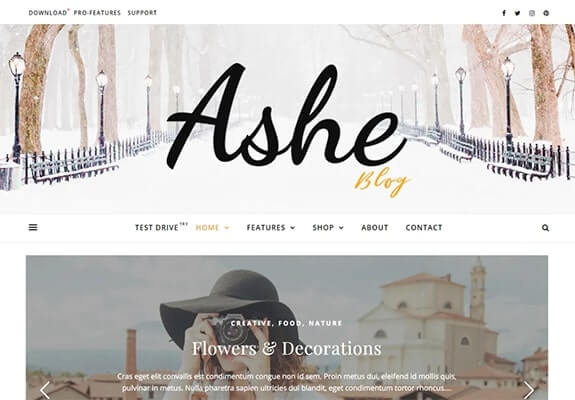The width and height of the screenshot is (575, 400).
Task: Open the hamburger sidebar menu icon
Action: tap(33, 227)
